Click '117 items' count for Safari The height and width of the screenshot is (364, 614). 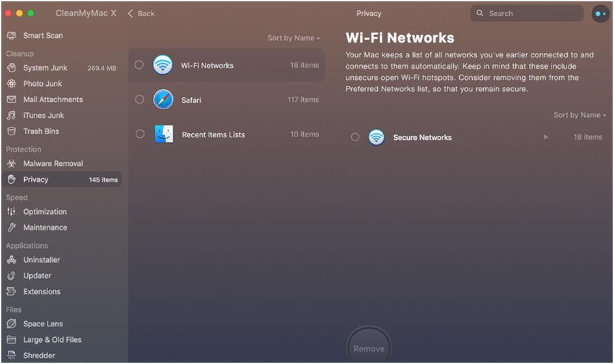[303, 100]
